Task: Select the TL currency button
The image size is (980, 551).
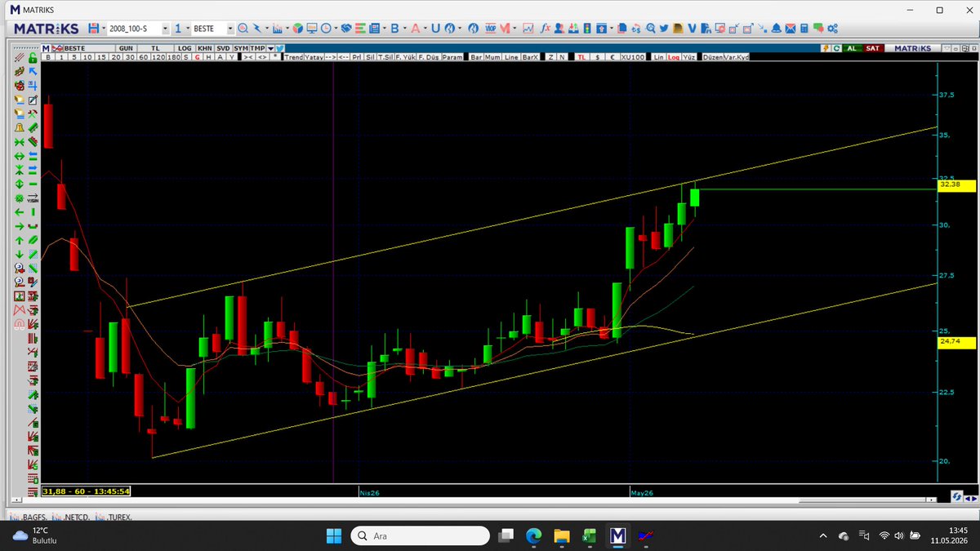Action: coord(581,57)
